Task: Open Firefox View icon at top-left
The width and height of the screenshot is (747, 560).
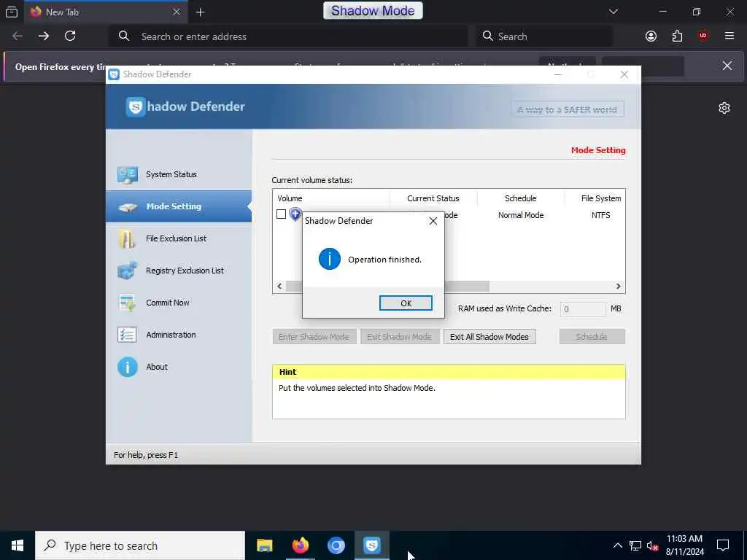Action: coord(12,12)
